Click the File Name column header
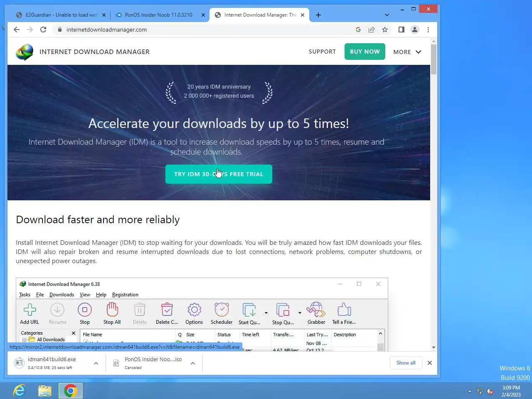The width and height of the screenshot is (532, 399). (x=128, y=335)
